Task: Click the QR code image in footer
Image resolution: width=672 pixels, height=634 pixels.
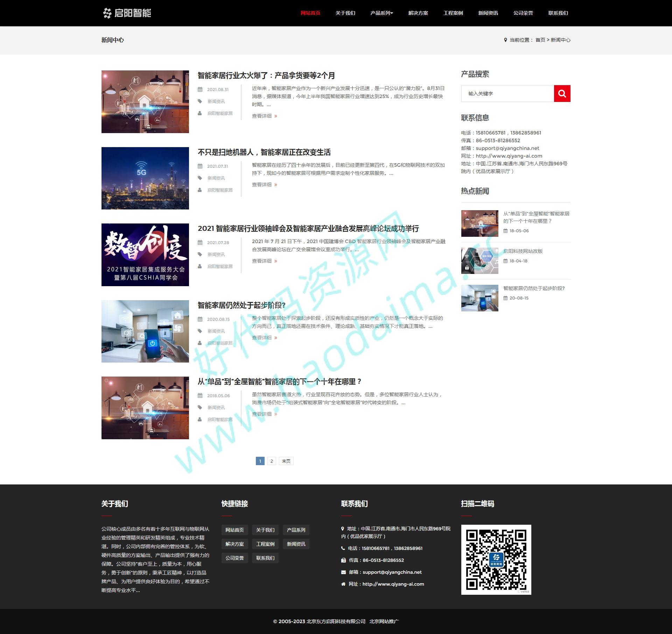Action: (x=496, y=559)
